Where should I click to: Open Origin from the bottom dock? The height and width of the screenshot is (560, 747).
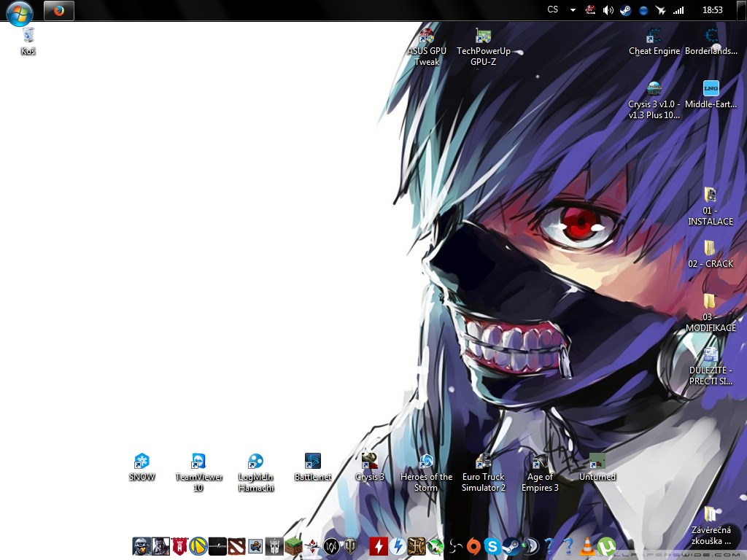point(473,546)
